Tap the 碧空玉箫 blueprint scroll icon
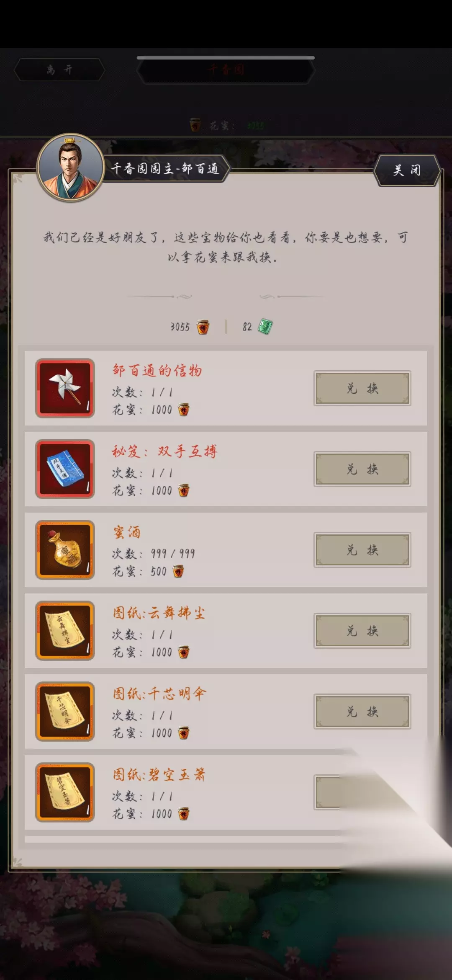The width and height of the screenshot is (452, 980). click(65, 792)
